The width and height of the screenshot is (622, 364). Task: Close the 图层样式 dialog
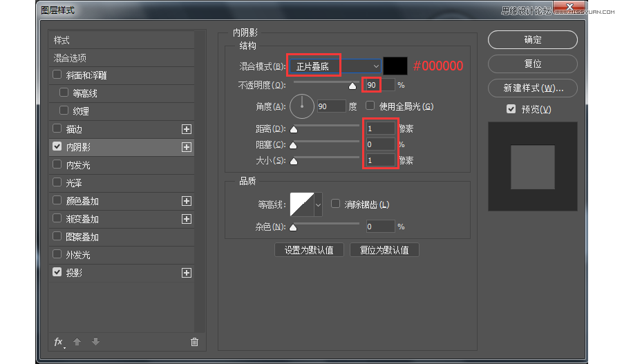[x=569, y=7]
